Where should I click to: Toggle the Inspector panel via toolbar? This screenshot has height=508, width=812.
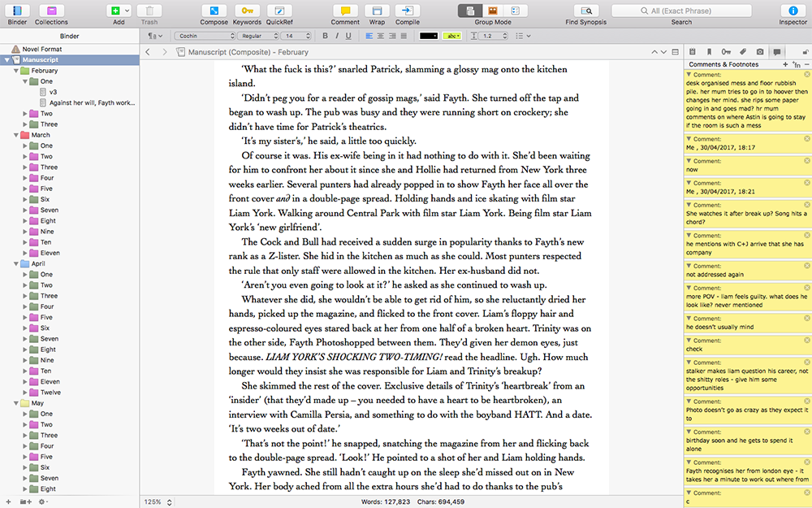pyautogui.click(x=793, y=11)
